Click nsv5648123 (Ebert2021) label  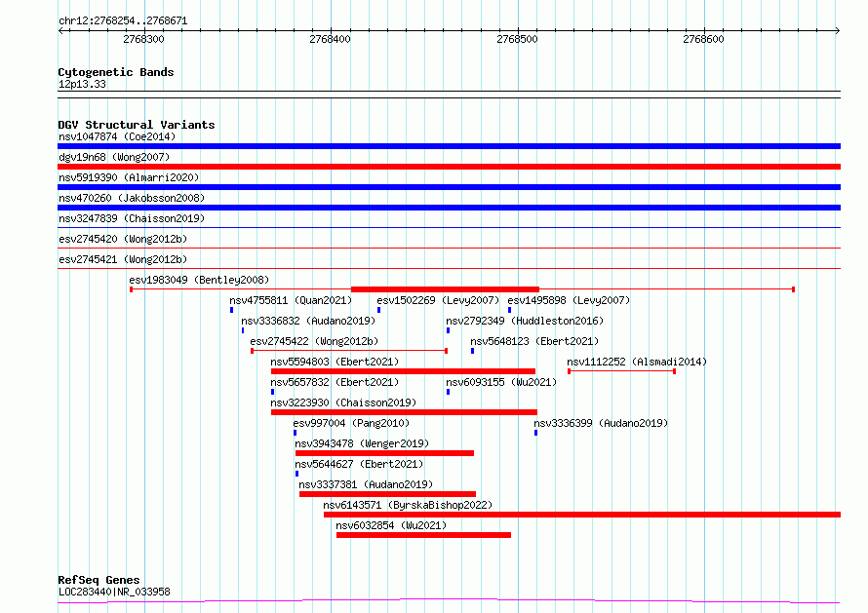[534, 341]
